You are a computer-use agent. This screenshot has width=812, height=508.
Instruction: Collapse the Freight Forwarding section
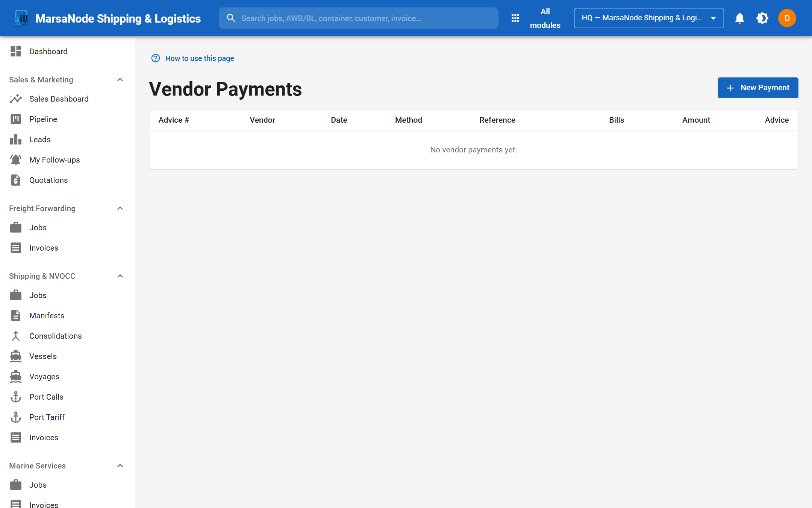[120, 208]
